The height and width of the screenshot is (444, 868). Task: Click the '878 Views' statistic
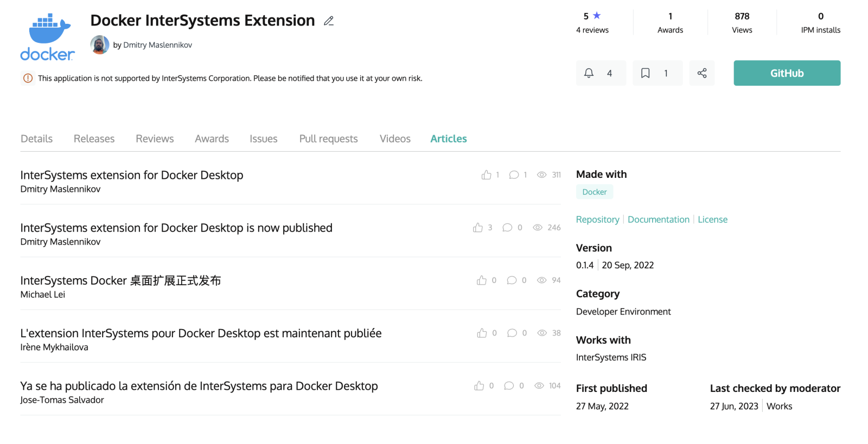coord(742,23)
